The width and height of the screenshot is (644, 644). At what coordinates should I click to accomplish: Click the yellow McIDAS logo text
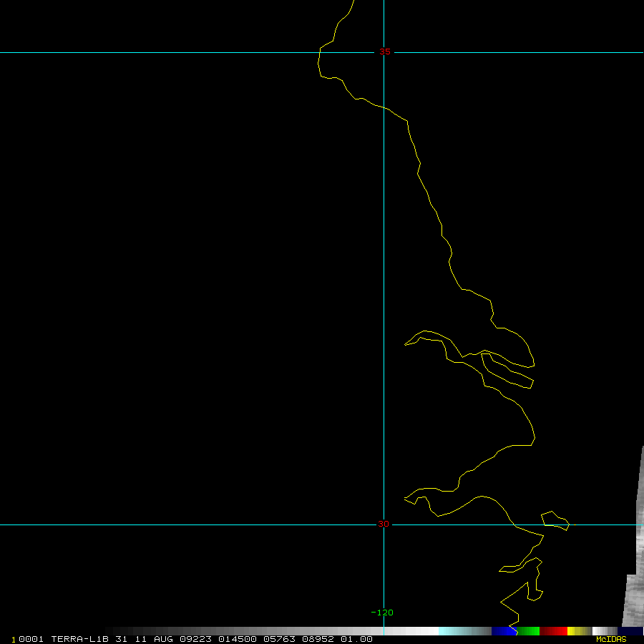pyautogui.click(x=611, y=639)
